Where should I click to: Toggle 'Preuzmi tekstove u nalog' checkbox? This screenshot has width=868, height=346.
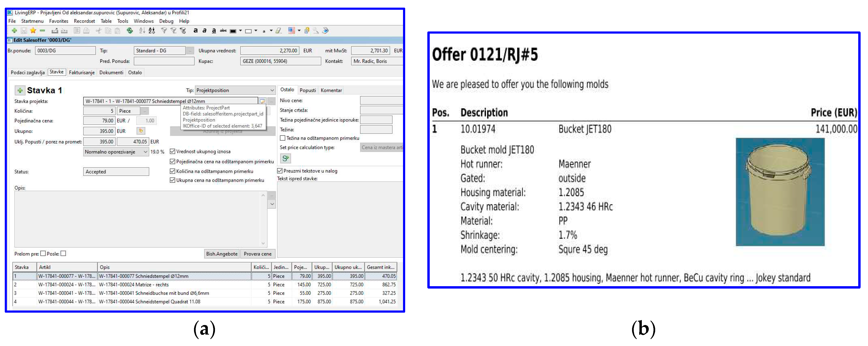click(280, 171)
